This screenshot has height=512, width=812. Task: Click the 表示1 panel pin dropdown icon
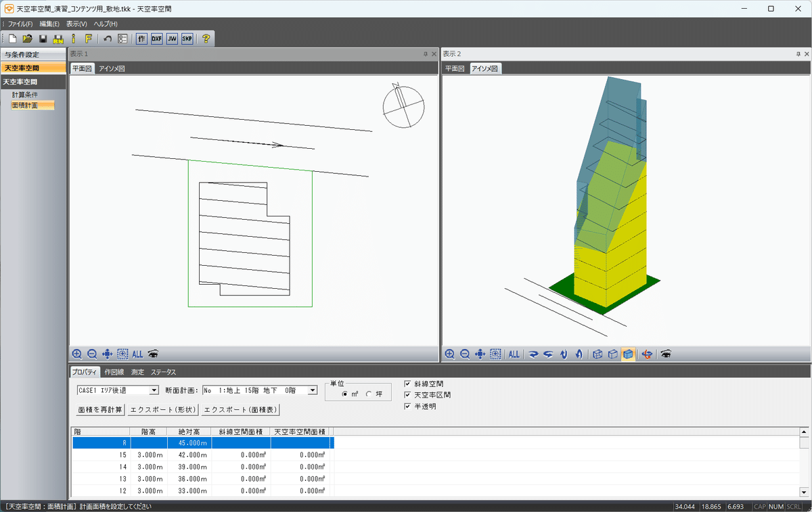pos(426,53)
